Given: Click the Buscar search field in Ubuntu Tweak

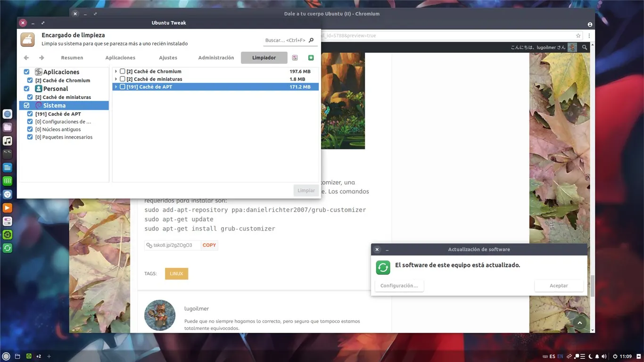Looking at the screenshot, I should pos(283,40).
